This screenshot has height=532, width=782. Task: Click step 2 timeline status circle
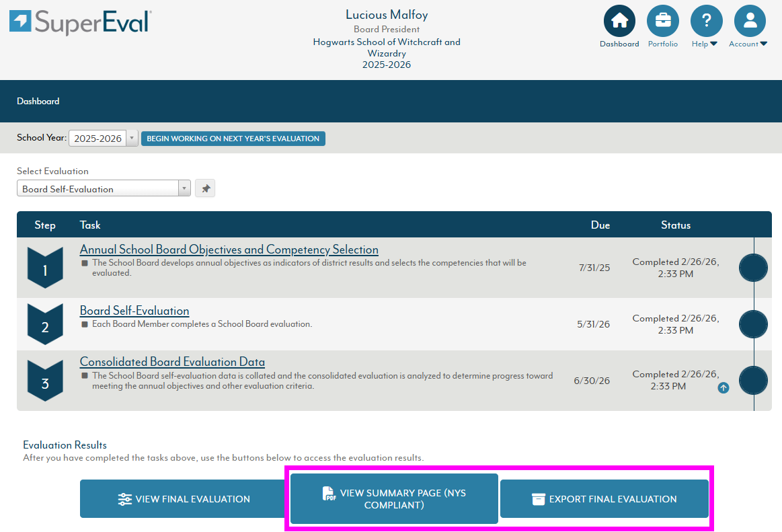tap(753, 324)
